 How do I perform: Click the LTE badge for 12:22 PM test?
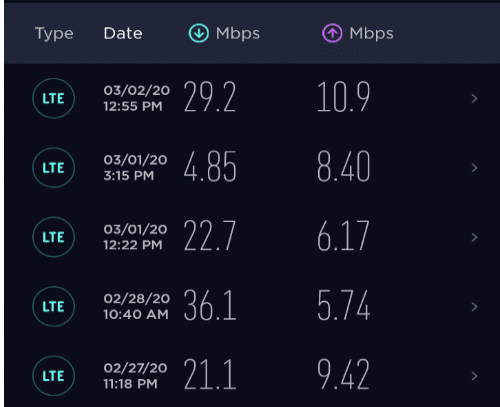[x=53, y=237]
